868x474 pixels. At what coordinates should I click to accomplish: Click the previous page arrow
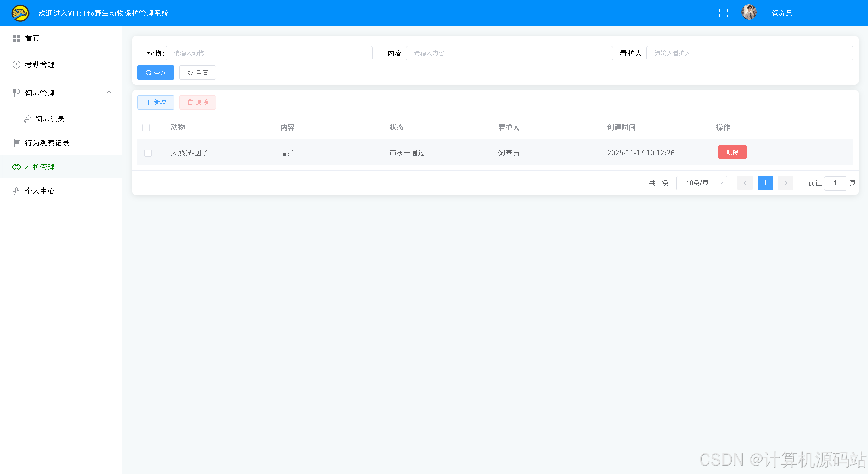[745, 183]
